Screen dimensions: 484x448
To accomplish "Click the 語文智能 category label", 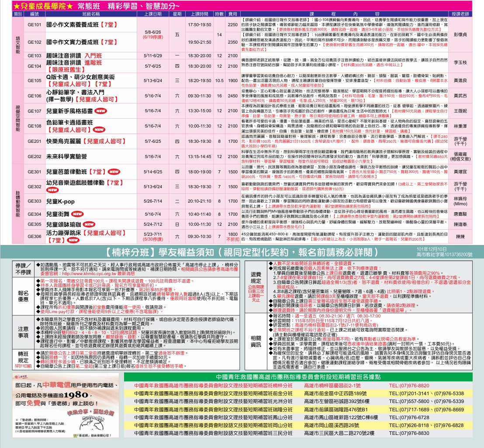I will click(x=18, y=41).
